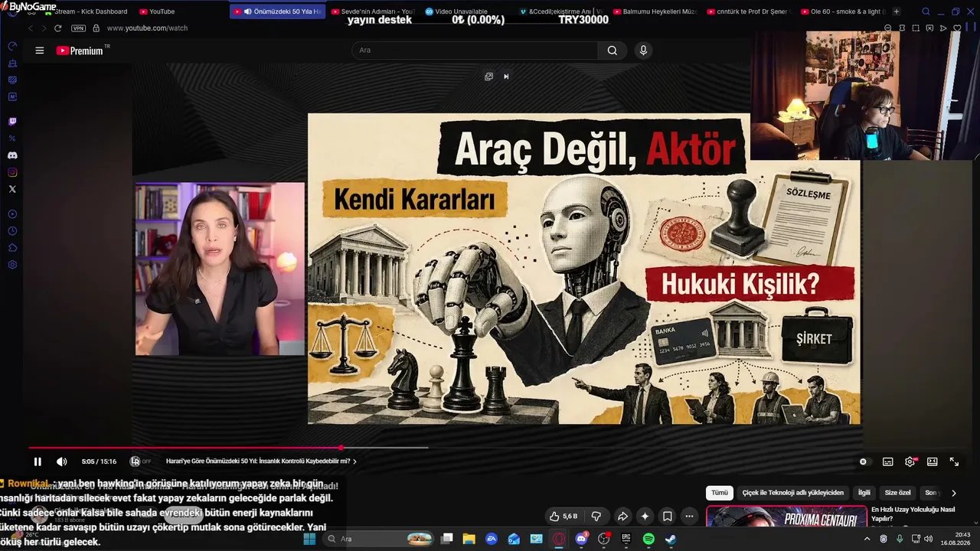The height and width of the screenshot is (551, 980).
Task: Toggle the browser VPN badge
Action: tap(78, 28)
